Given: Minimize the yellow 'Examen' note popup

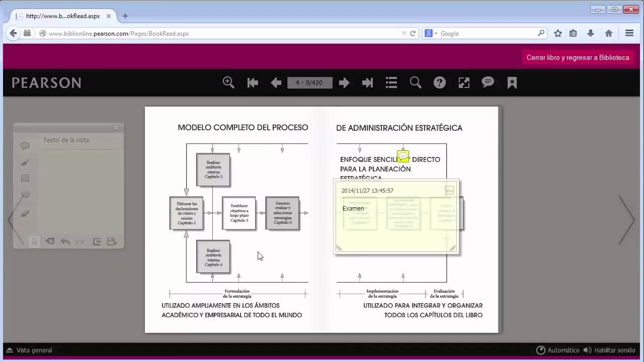Looking at the screenshot, I should [x=449, y=190].
